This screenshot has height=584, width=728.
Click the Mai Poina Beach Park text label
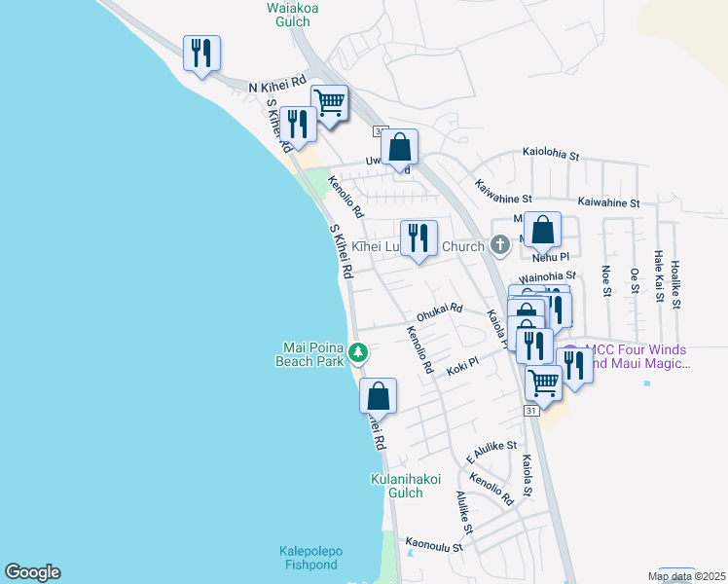pyautogui.click(x=310, y=354)
